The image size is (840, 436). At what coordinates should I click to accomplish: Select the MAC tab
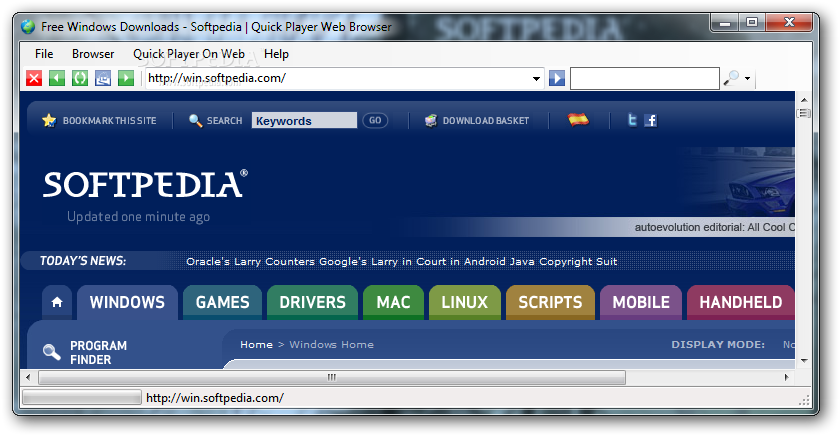click(x=393, y=303)
